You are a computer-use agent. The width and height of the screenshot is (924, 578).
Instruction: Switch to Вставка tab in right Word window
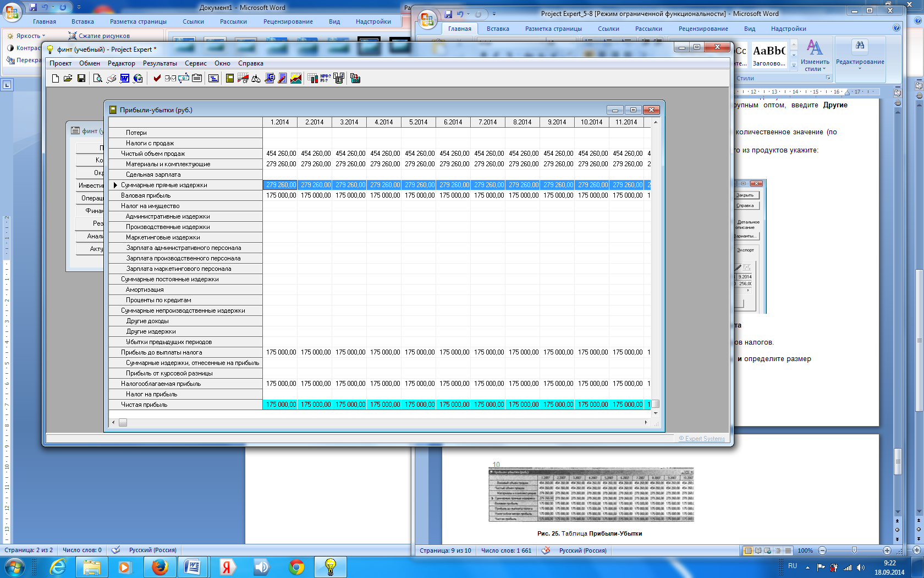tap(498, 29)
